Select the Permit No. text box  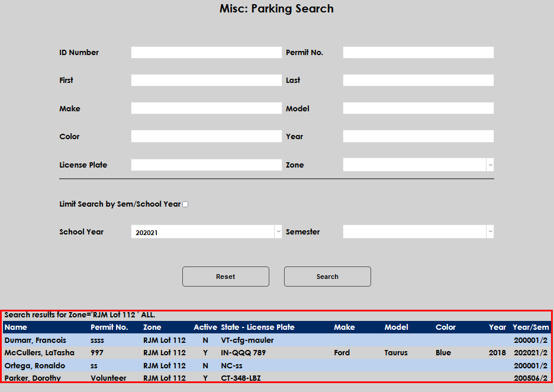click(418, 52)
